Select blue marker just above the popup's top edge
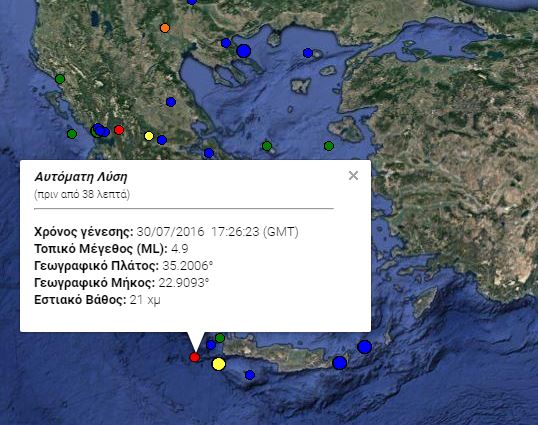This screenshot has height=425, width=538. 209,153
